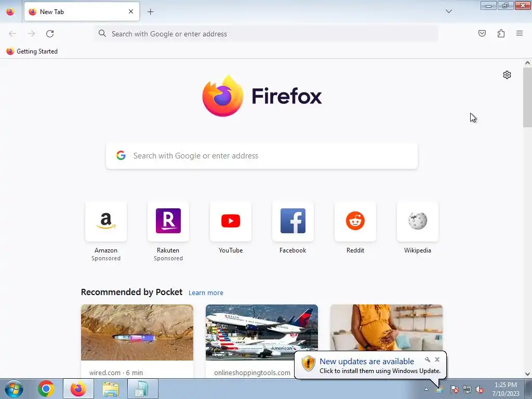Click the wrench icon in update balloon
This screenshot has height=399, width=532.
coord(428,360)
